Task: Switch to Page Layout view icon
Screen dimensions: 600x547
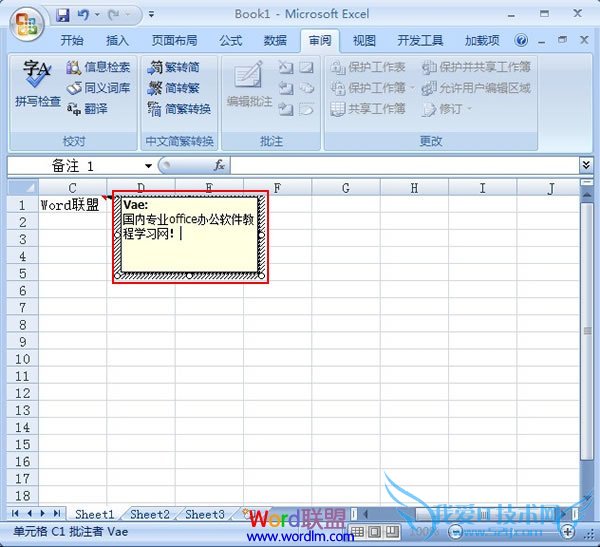Action: click(x=375, y=532)
